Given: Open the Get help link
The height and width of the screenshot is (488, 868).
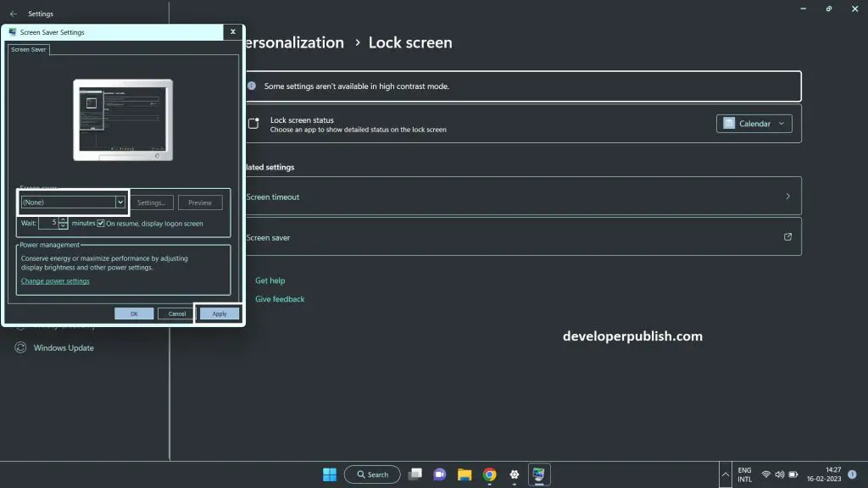Looking at the screenshot, I should click(270, 280).
